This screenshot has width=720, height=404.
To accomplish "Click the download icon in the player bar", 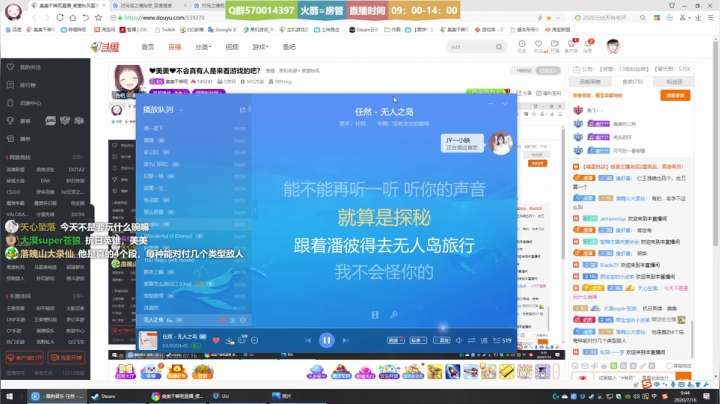I will pyautogui.click(x=229, y=340).
